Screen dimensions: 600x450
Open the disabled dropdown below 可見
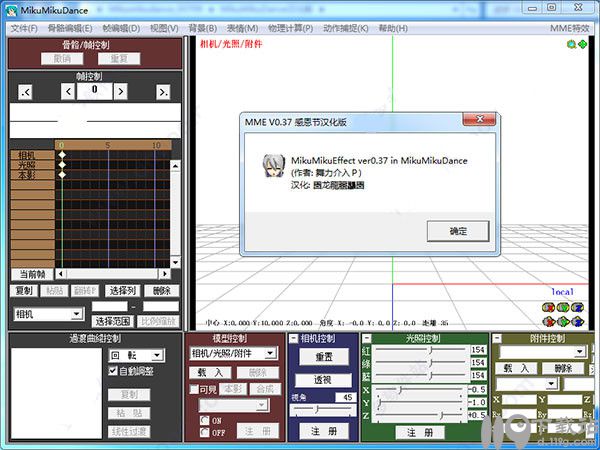coord(262,405)
